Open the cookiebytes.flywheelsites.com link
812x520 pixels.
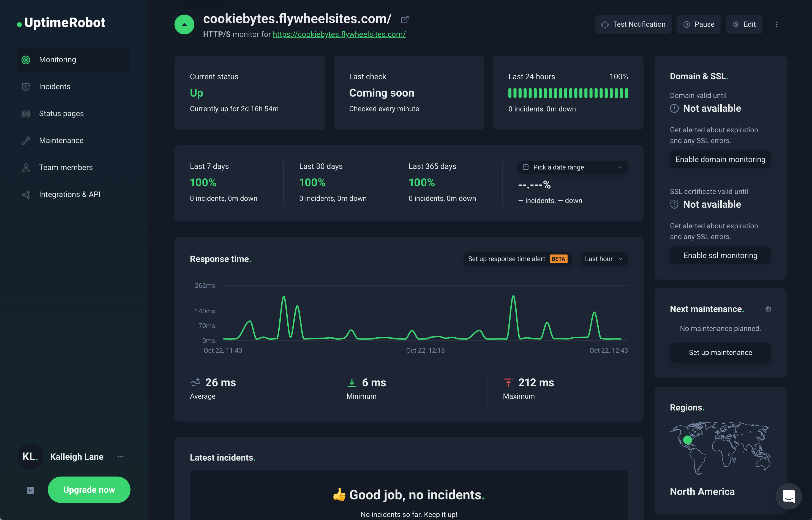pos(339,34)
